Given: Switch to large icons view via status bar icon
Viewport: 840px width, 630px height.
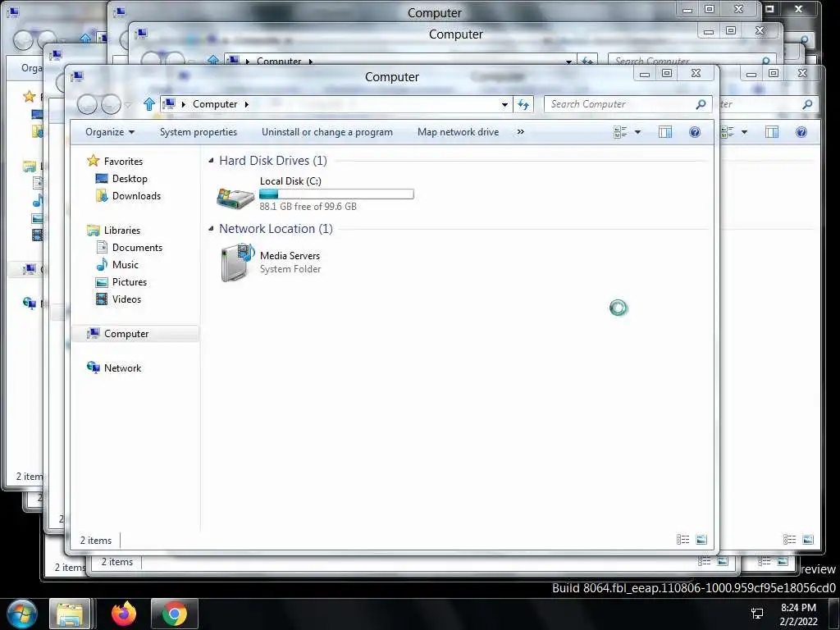Looking at the screenshot, I should 701,540.
